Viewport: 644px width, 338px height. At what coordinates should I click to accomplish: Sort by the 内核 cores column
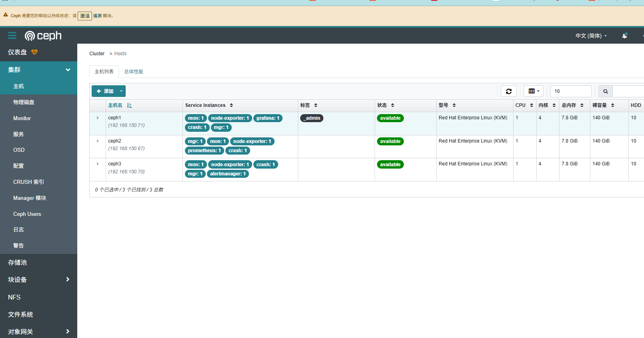coord(554,105)
